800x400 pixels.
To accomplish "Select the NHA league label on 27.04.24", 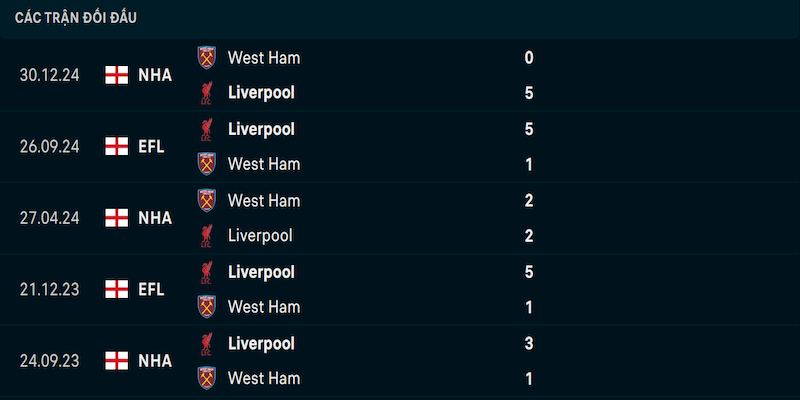I will pos(155,218).
